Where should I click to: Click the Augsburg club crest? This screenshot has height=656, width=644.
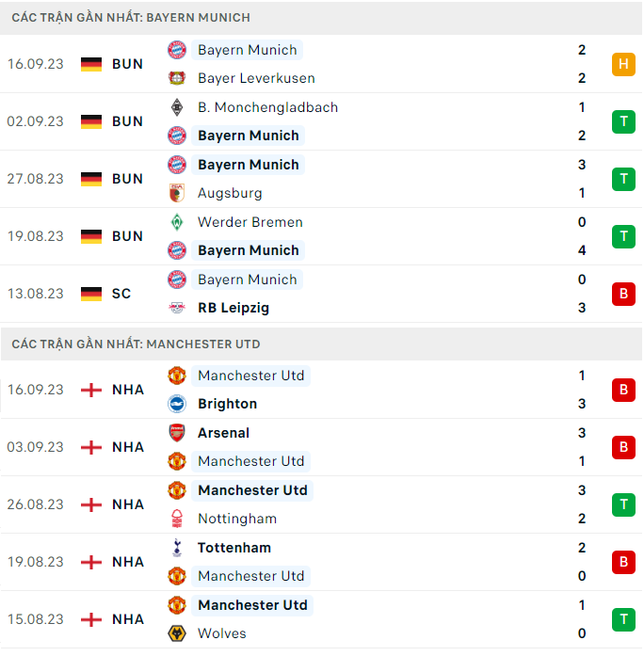coord(177,193)
